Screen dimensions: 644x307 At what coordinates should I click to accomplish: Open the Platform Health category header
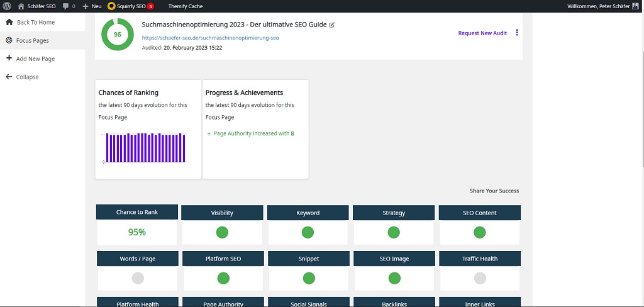[x=138, y=302]
